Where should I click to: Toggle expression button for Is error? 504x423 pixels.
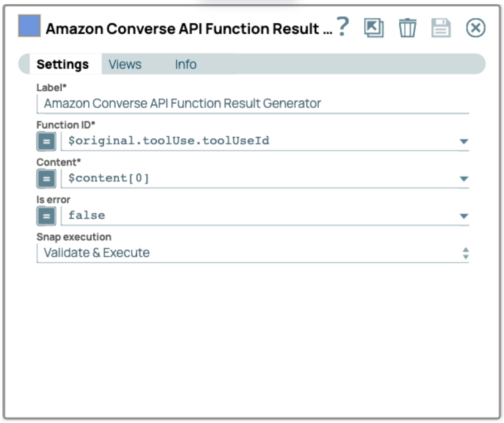pos(46,216)
